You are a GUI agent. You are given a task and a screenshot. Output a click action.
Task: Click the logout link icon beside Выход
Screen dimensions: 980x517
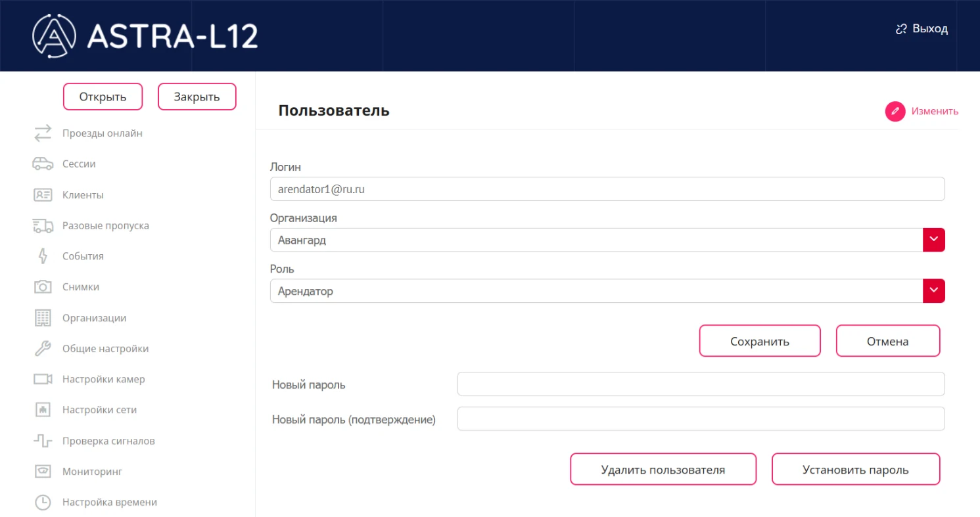pyautogui.click(x=901, y=29)
